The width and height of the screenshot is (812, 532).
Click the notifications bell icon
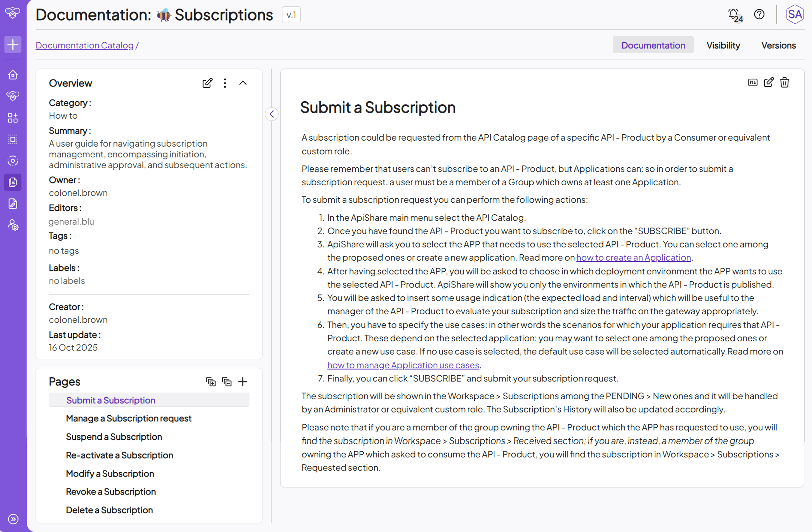[x=734, y=15]
